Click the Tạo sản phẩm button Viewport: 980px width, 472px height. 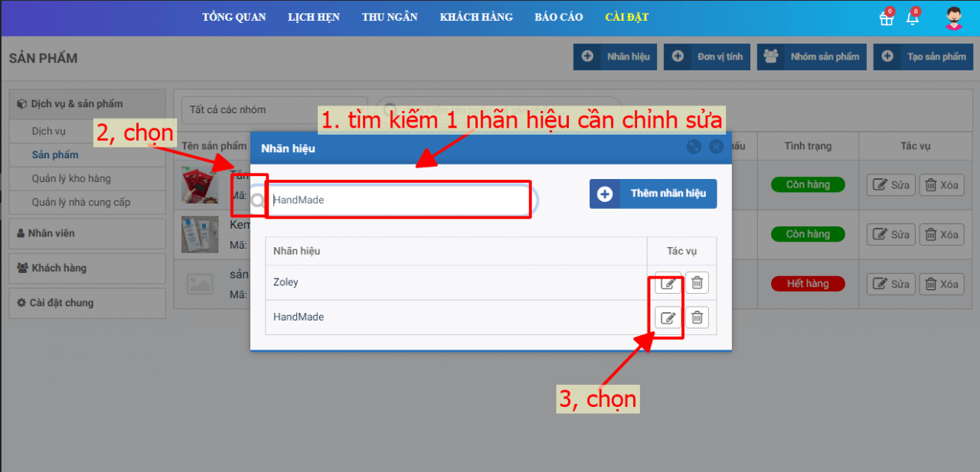[x=923, y=57]
